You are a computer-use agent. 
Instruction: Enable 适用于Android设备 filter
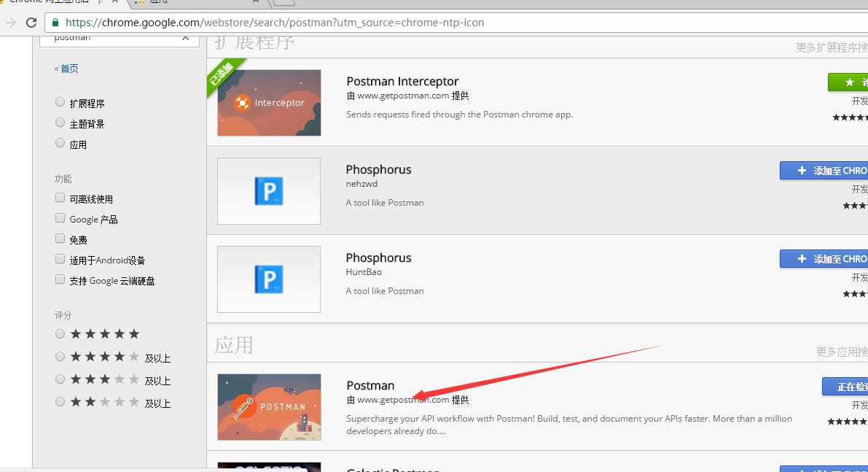60,259
